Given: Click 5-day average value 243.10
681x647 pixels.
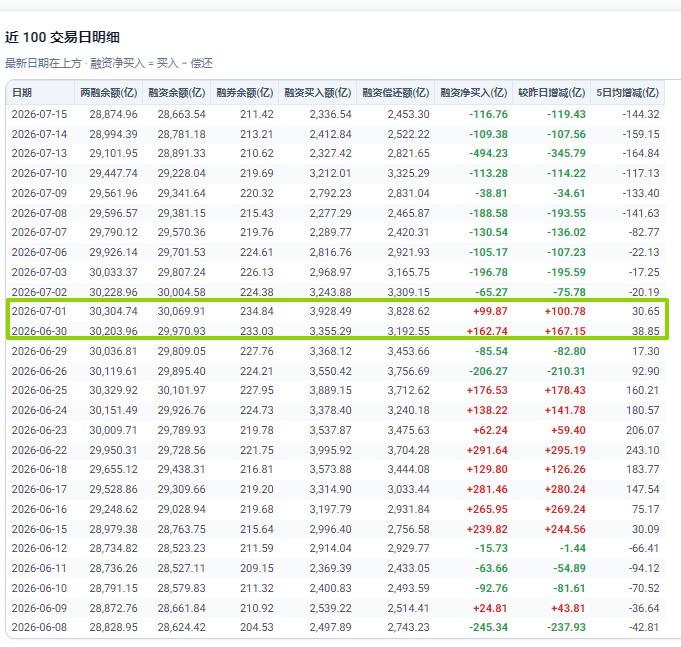Looking at the screenshot, I should 642,450.
